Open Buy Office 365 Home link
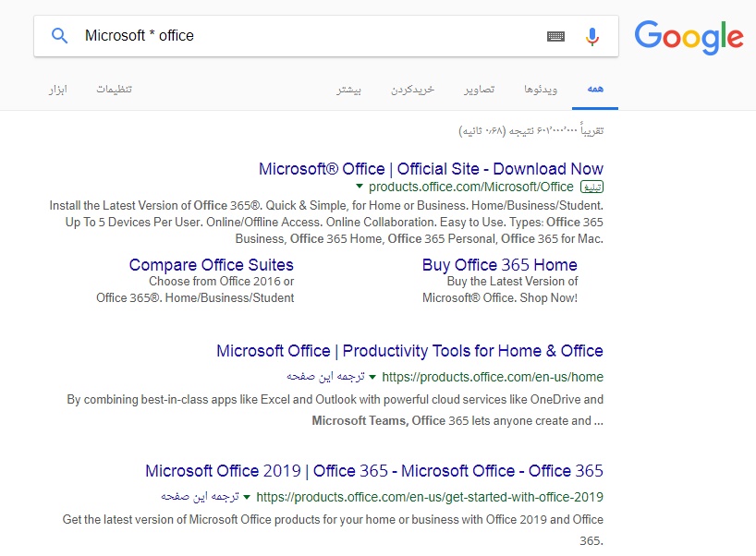 (x=499, y=265)
